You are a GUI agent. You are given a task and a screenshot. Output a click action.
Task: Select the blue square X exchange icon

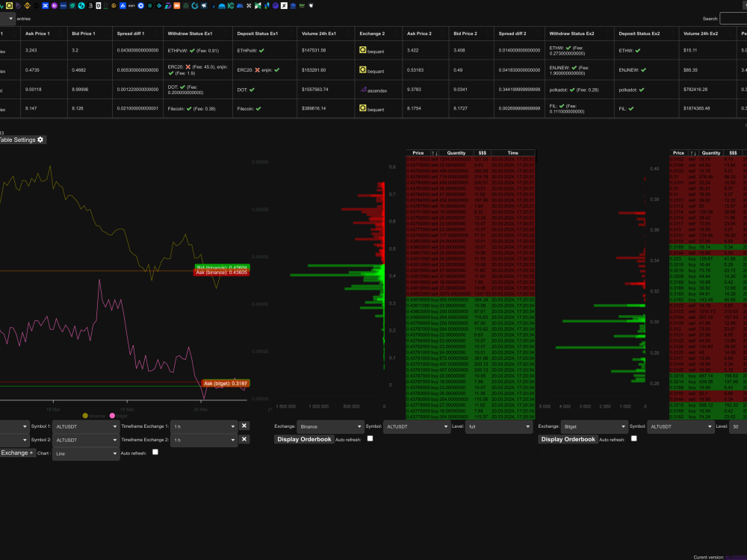[46, 6]
